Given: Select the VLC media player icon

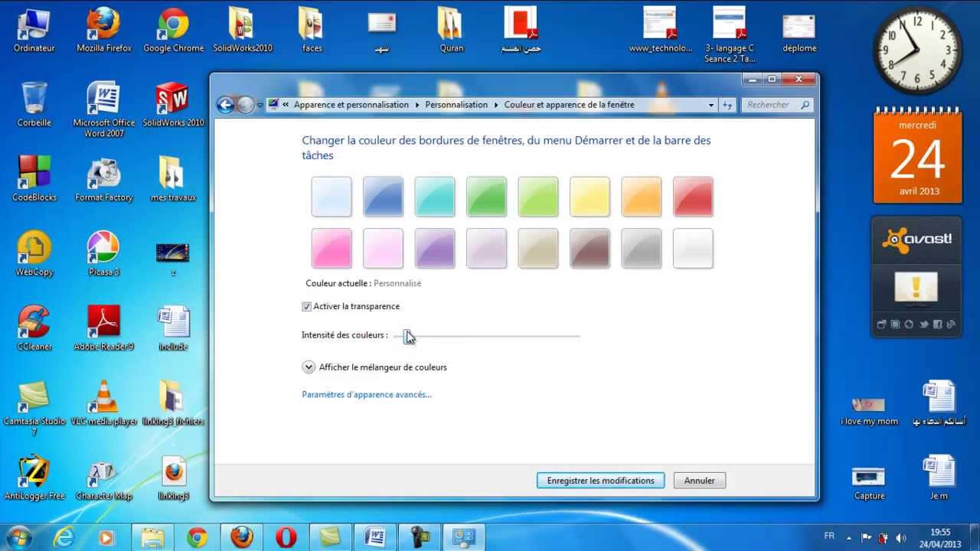Looking at the screenshot, I should pyautogui.click(x=104, y=403).
